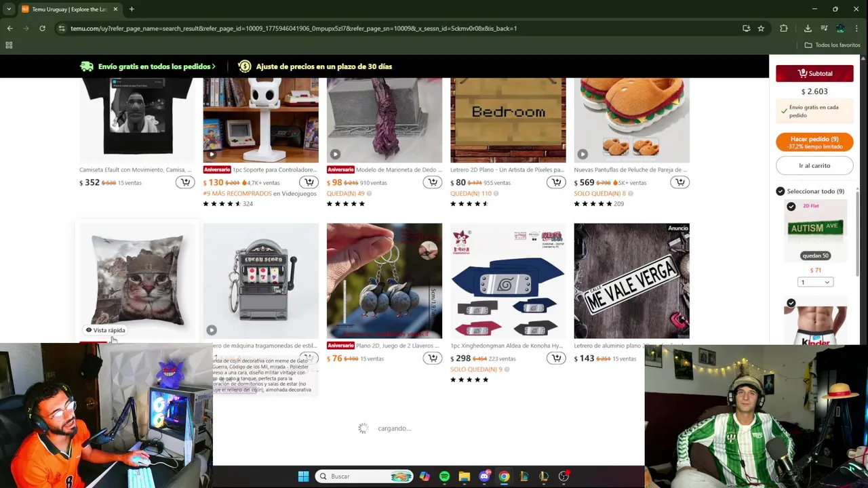
Task: Click the info icon beside SOLO QUEDA(N) 9
Action: pos(507,369)
